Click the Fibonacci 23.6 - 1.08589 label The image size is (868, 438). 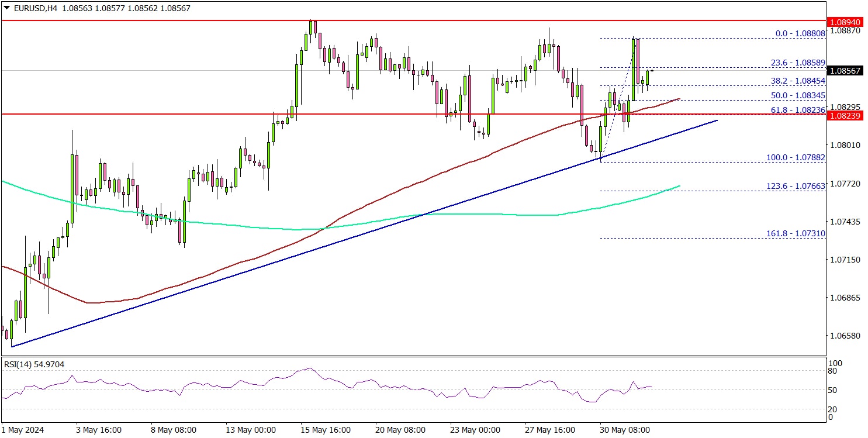(800, 62)
